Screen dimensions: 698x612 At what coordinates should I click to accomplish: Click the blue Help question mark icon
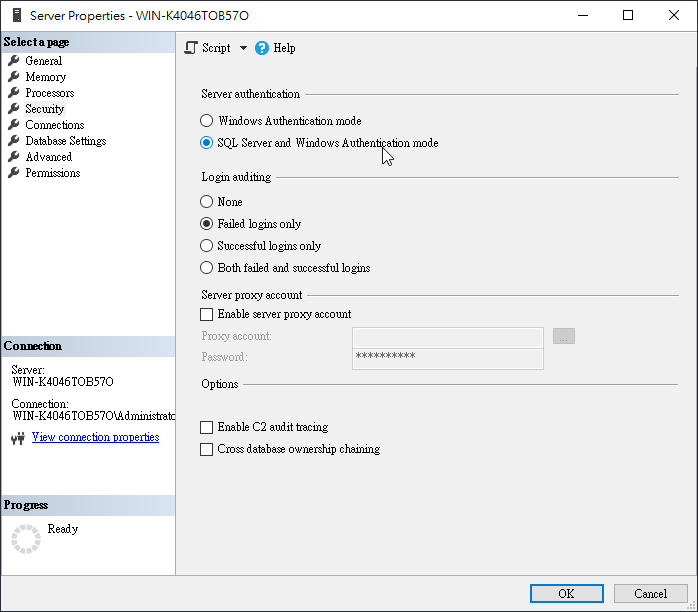click(262, 48)
